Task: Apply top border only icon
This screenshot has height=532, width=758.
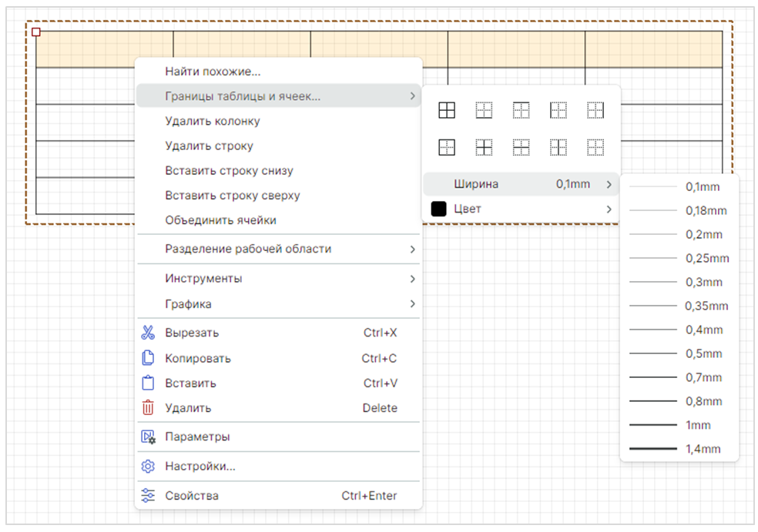Action: click(521, 110)
